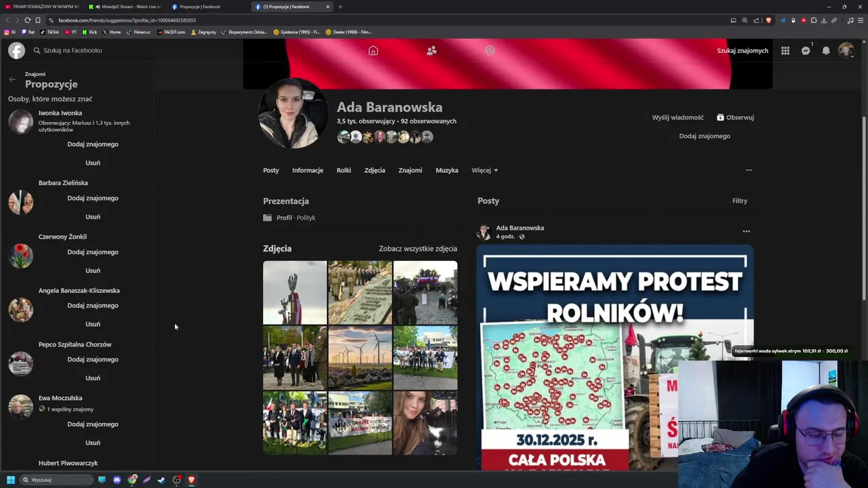The image size is (868, 488).
Task: Open the TikTok bookmark
Action: (50, 32)
